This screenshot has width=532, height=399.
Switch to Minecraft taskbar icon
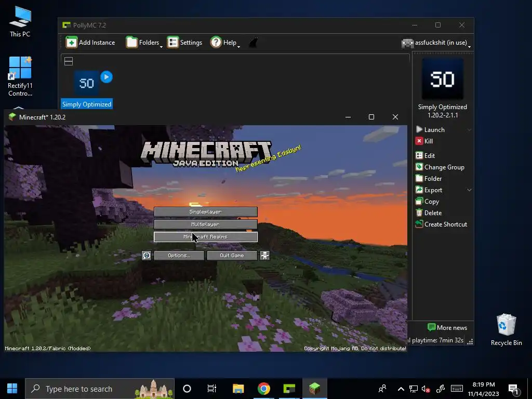[314, 389]
